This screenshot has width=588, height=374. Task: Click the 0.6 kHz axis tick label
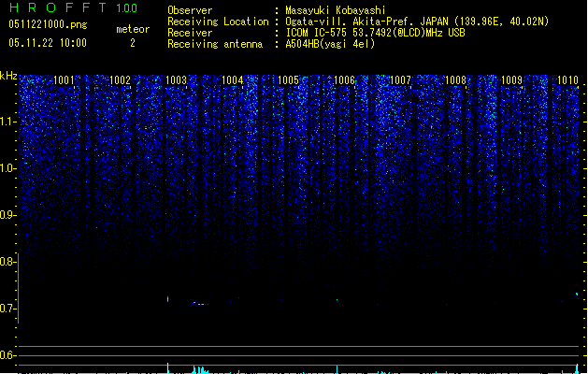point(7,355)
